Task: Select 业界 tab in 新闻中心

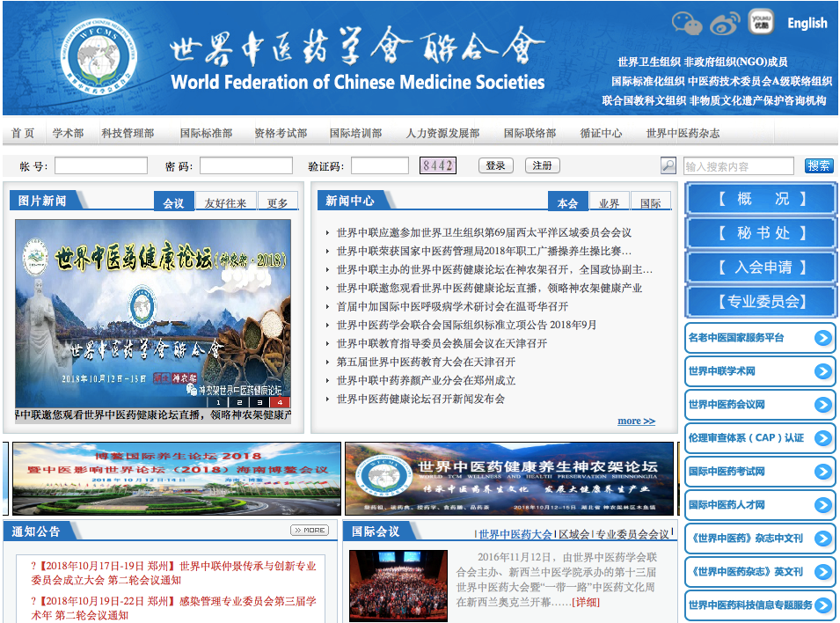Action: 609,202
